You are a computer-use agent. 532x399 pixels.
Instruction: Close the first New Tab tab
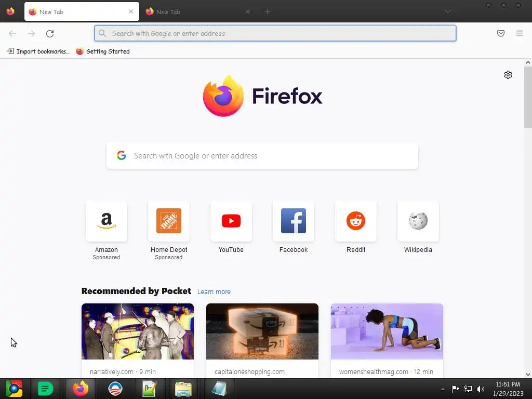pos(131,11)
